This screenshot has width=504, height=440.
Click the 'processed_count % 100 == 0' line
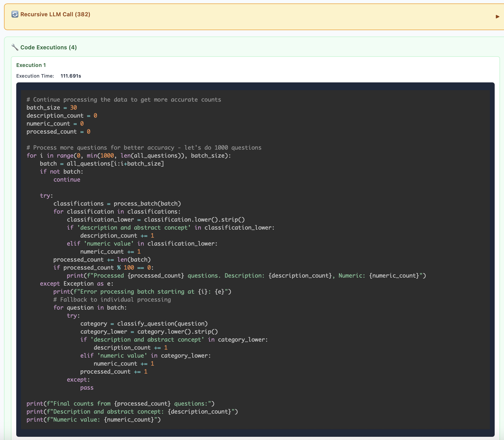click(103, 268)
